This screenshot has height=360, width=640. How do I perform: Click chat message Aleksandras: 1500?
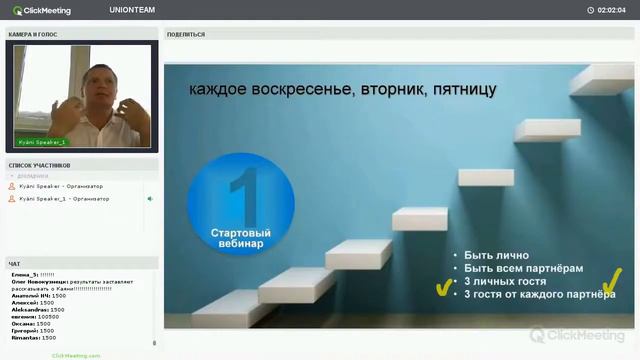[38, 310]
